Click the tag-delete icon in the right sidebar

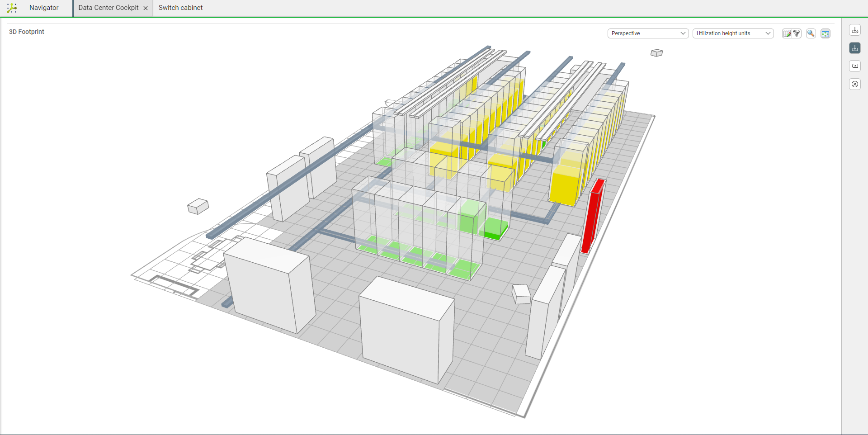pyautogui.click(x=855, y=66)
